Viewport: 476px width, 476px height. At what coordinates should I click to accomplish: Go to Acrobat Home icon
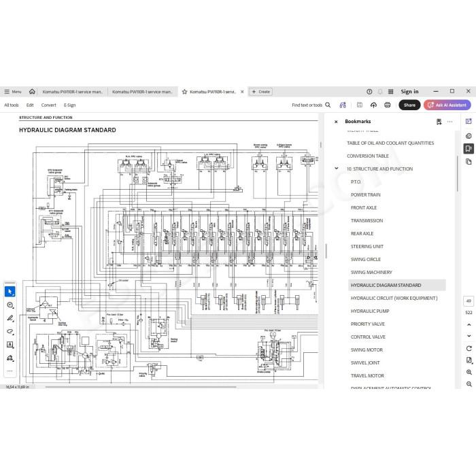[32, 91]
